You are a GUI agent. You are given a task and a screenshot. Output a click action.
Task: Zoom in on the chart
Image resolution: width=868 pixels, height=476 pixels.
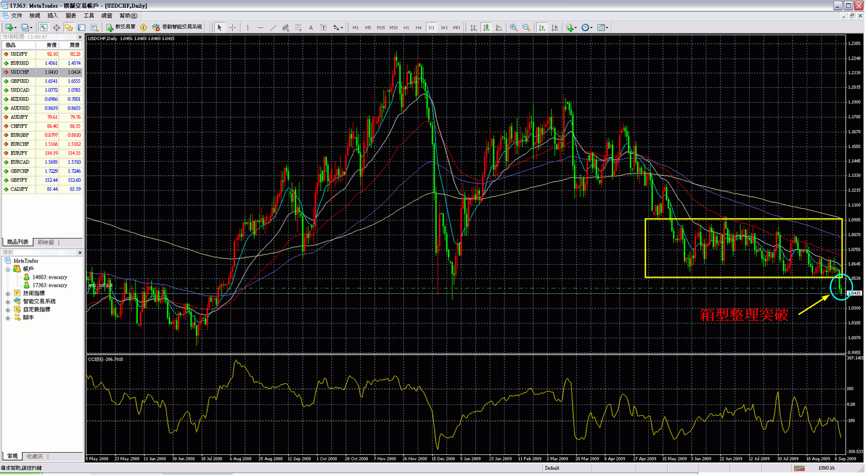coord(513,27)
